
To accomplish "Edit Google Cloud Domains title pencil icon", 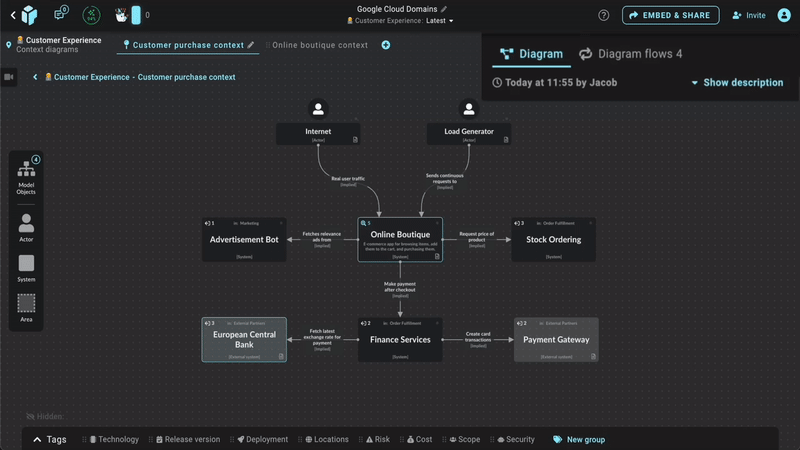I will (x=444, y=9).
